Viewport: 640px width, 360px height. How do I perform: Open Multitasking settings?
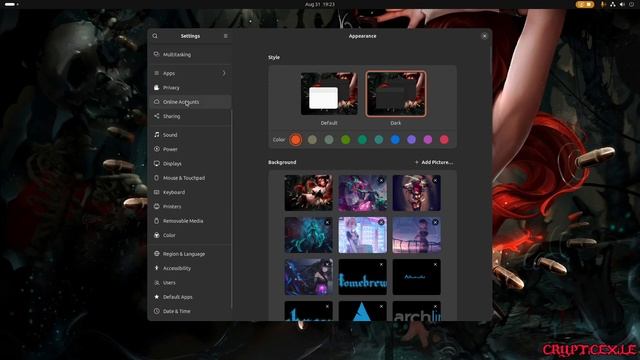pyautogui.click(x=190, y=54)
